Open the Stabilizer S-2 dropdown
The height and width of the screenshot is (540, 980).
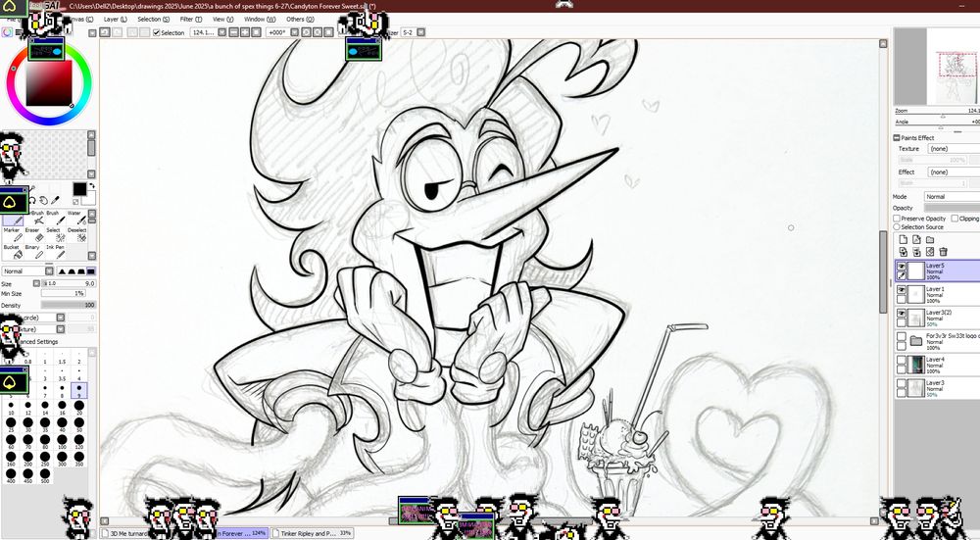pos(421,32)
